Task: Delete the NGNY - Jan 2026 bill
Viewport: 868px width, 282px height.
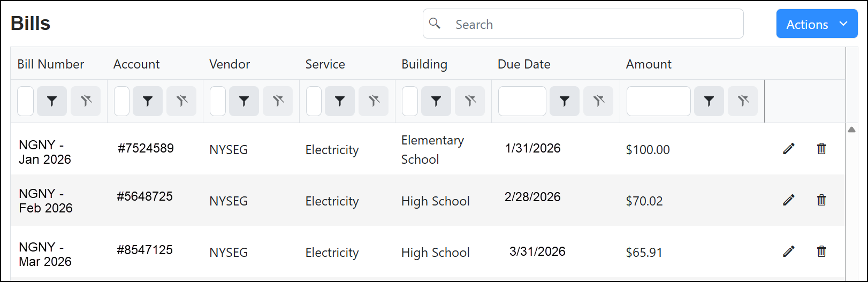Action: pyautogui.click(x=821, y=149)
